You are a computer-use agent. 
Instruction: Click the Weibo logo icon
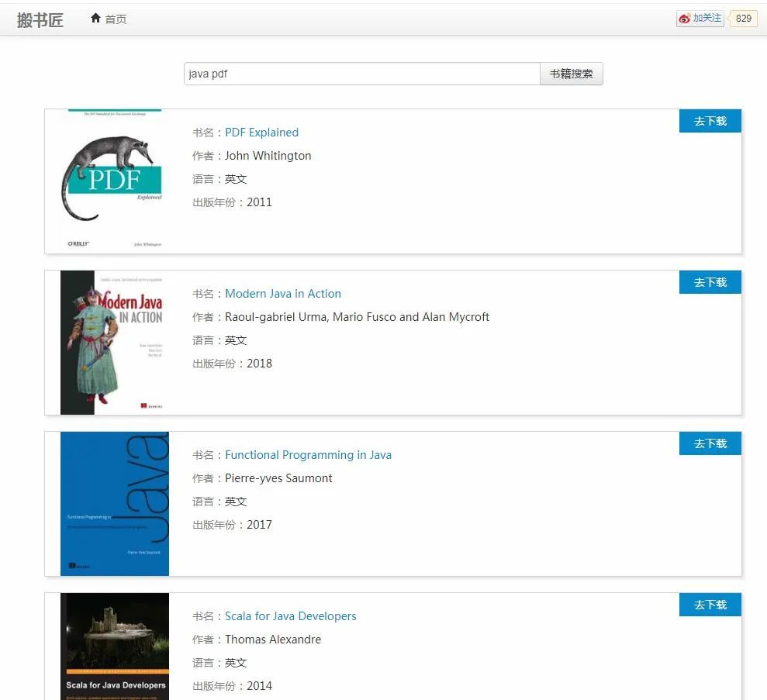click(x=684, y=19)
